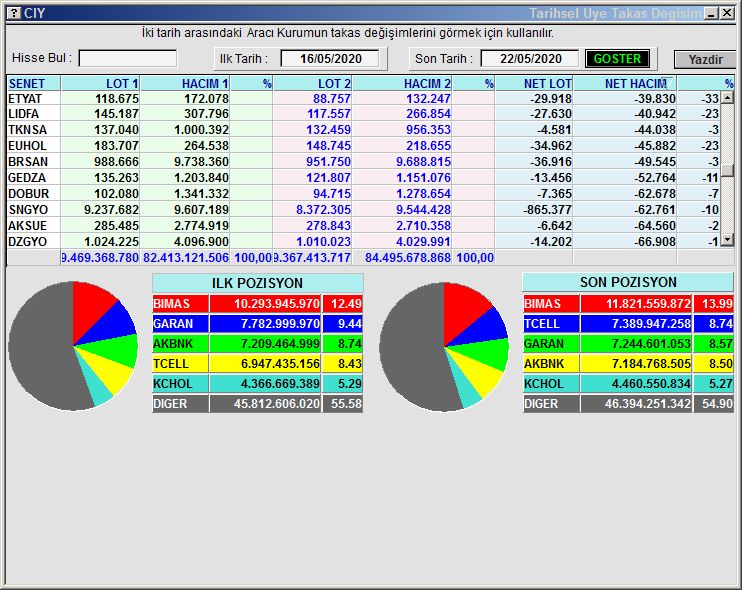Select the AKSUE row
Image resolution: width=742 pixels, height=590 pixels.
pos(363,226)
